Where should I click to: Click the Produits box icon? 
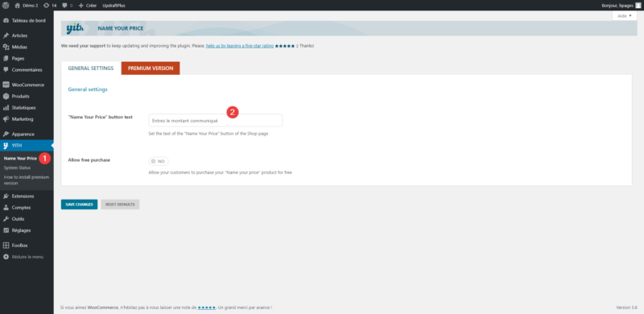pyautogui.click(x=6, y=96)
